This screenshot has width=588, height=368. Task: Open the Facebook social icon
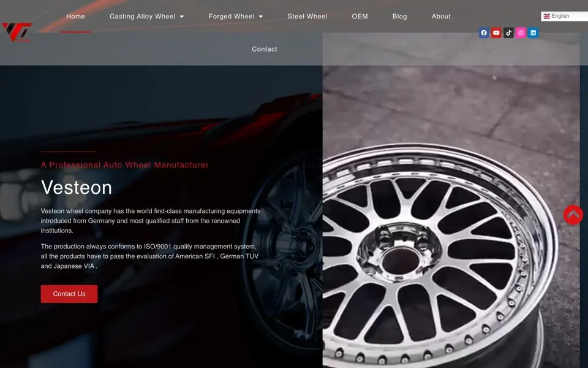pyautogui.click(x=484, y=33)
